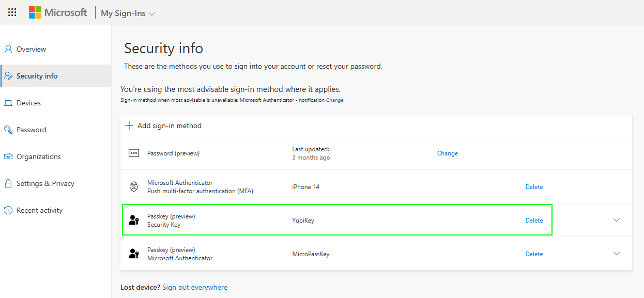Click Change for the Password row
This screenshot has height=298, width=644.
tap(448, 153)
